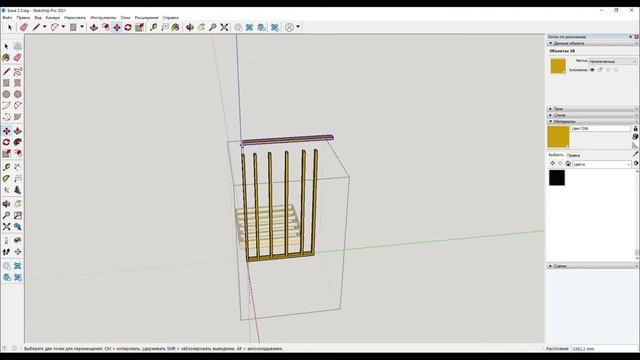Open user account dropdown arrow
This screenshot has height=360, width=640.
298,27
